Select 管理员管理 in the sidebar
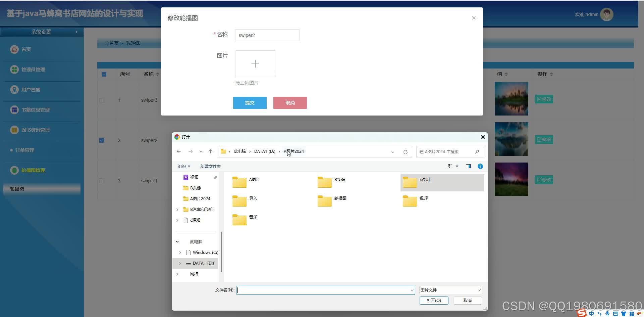This screenshot has width=644, height=317. tap(34, 70)
